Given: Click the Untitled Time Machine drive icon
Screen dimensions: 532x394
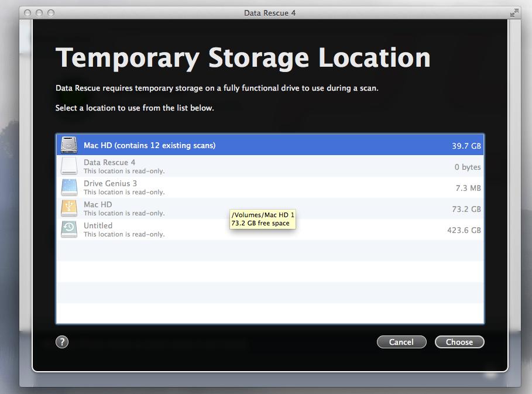Looking at the screenshot, I should (x=68, y=229).
